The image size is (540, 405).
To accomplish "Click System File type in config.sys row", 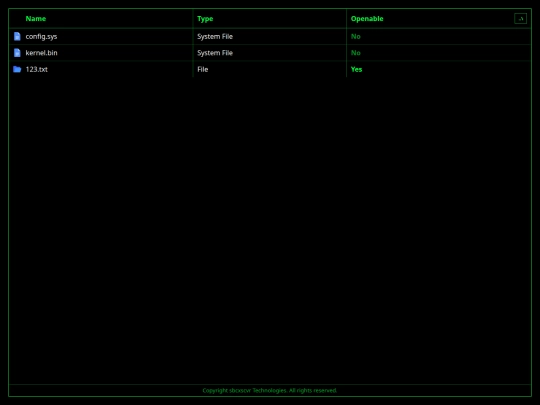I will [215, 37].
